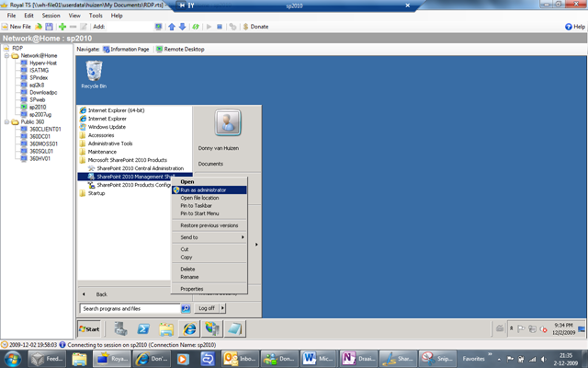This screenshot has width=588, height=368.
Task: Select 360CLIENT01 connection in tree
Action: (40, 129)
